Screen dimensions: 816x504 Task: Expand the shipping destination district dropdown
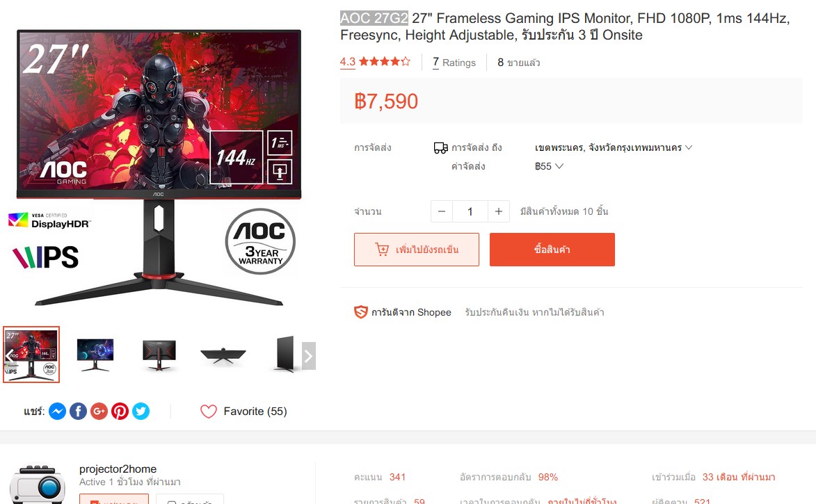[614, 147]
